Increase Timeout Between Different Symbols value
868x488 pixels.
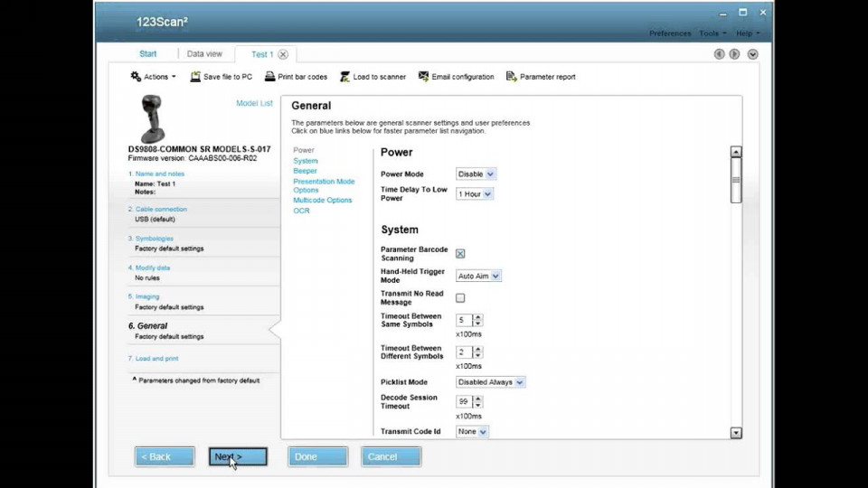click(x=477, y=349)
